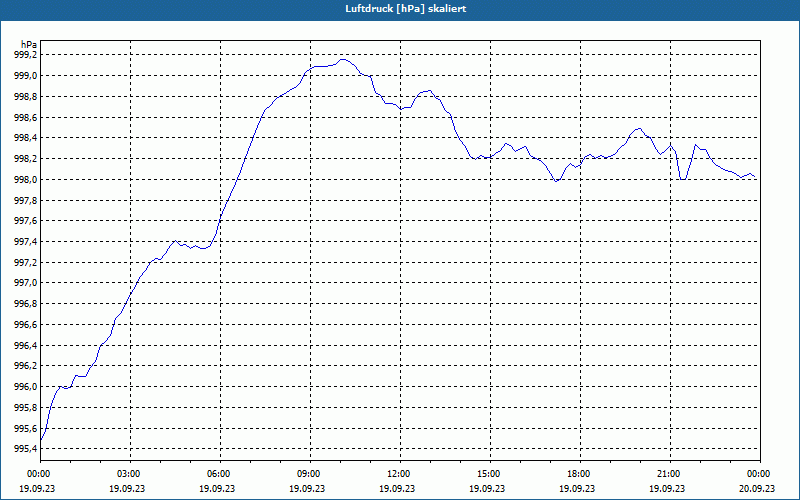
Task: Click the 18:00 time axis label
Action: [x=580, y=474]
